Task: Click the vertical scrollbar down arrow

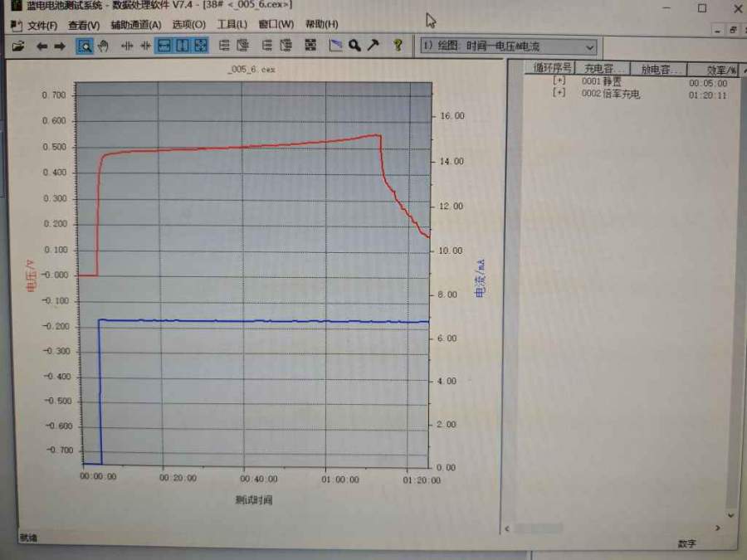Action: 730,515
